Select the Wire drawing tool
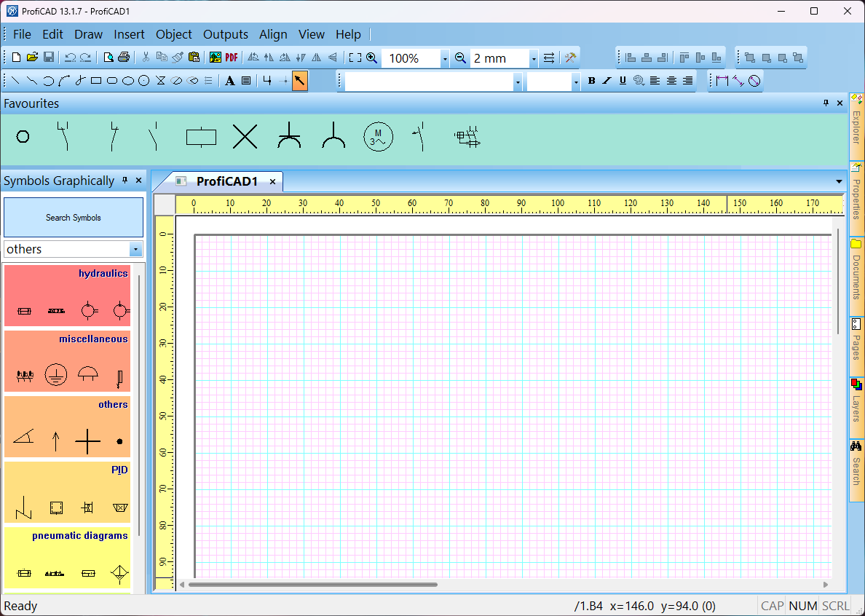 pyautogui.click(x=267, y=81)
